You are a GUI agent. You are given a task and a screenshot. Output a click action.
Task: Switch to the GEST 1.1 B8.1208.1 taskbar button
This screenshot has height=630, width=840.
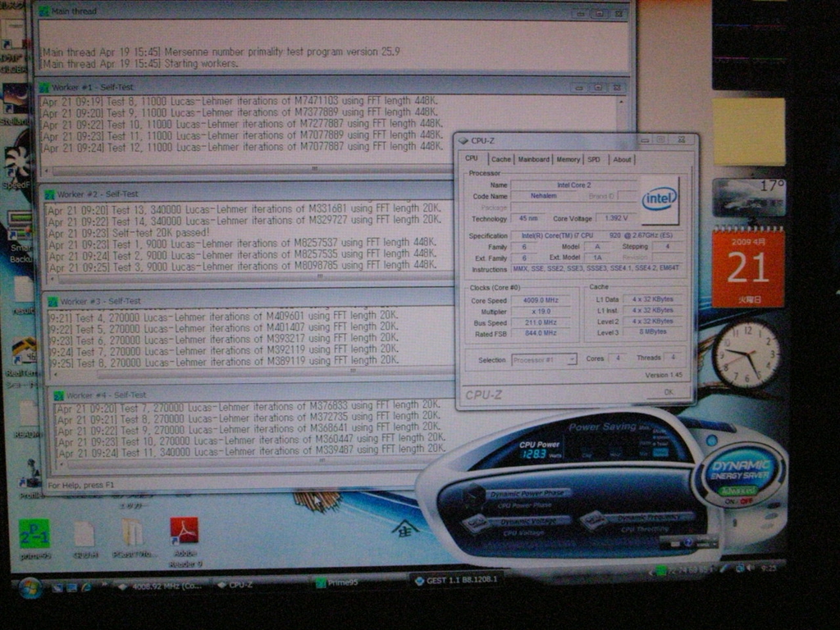point(457,580)
